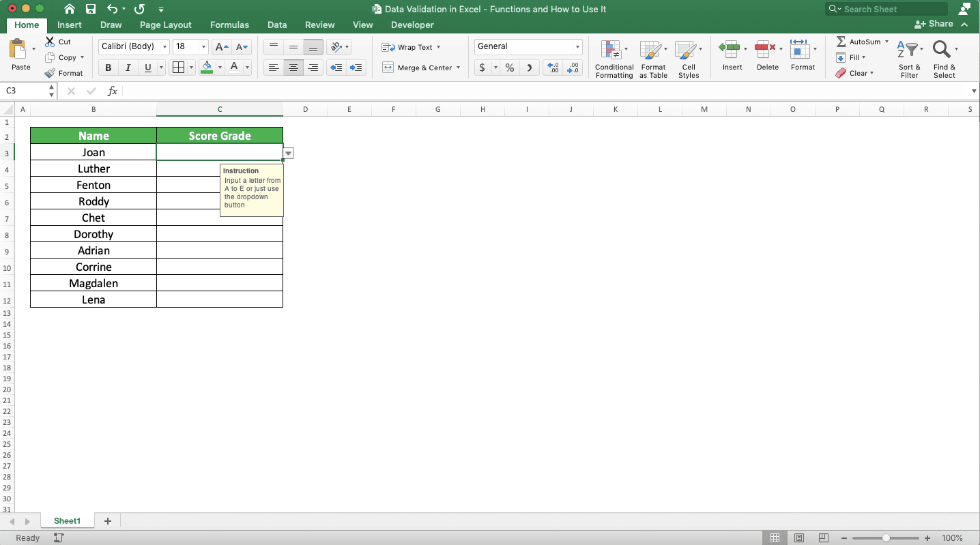Apply percent style format
This screenshot has height=545, width=980.
509,68
